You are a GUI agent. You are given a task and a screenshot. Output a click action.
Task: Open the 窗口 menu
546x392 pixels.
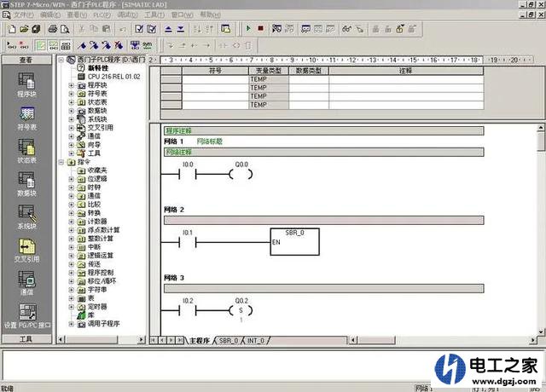coord(182,15)
